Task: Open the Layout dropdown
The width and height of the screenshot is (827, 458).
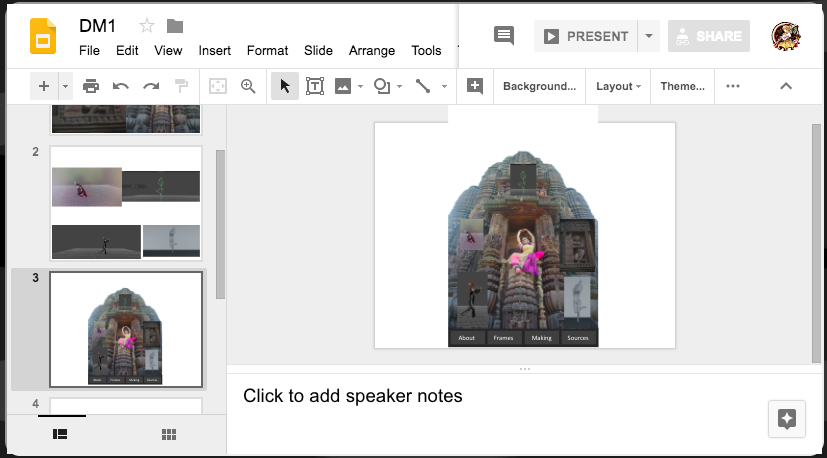Action: pyautogui.click(x=619, y=86)
